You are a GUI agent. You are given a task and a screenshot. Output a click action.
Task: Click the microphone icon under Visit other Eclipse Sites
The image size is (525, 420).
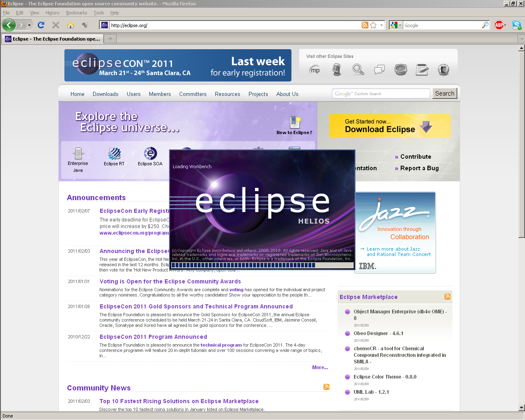(337, 70)
